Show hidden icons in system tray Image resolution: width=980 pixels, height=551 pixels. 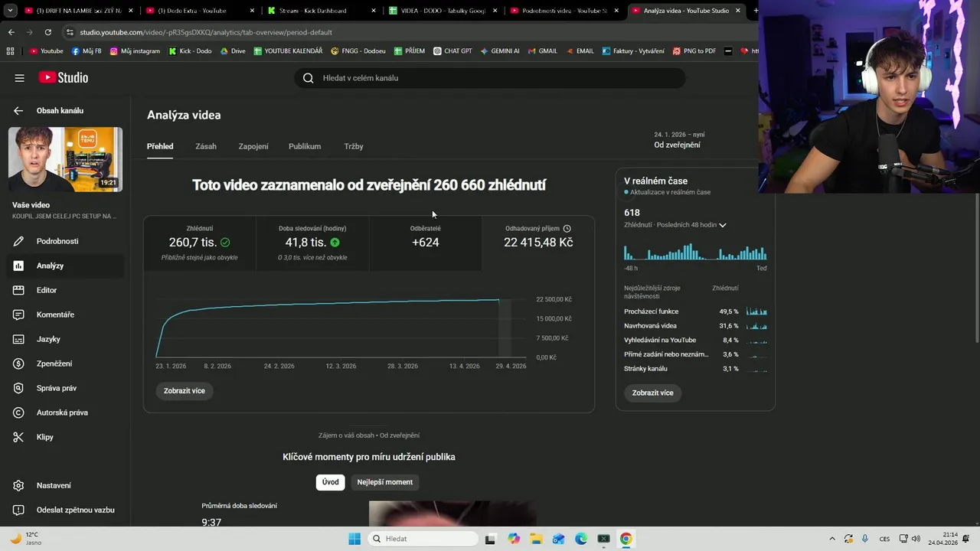pos(832,539)
